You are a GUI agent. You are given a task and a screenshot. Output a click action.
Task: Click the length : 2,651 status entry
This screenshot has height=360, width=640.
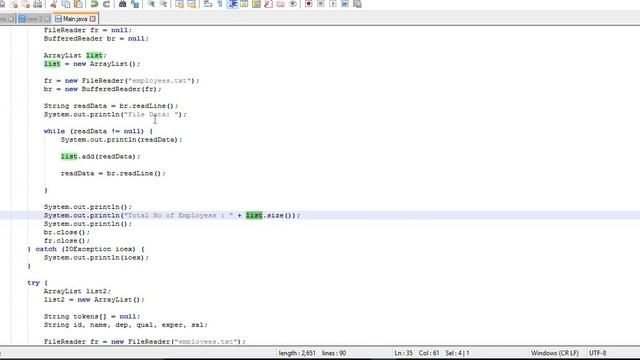pyautogui.click(x=297, y=353)
